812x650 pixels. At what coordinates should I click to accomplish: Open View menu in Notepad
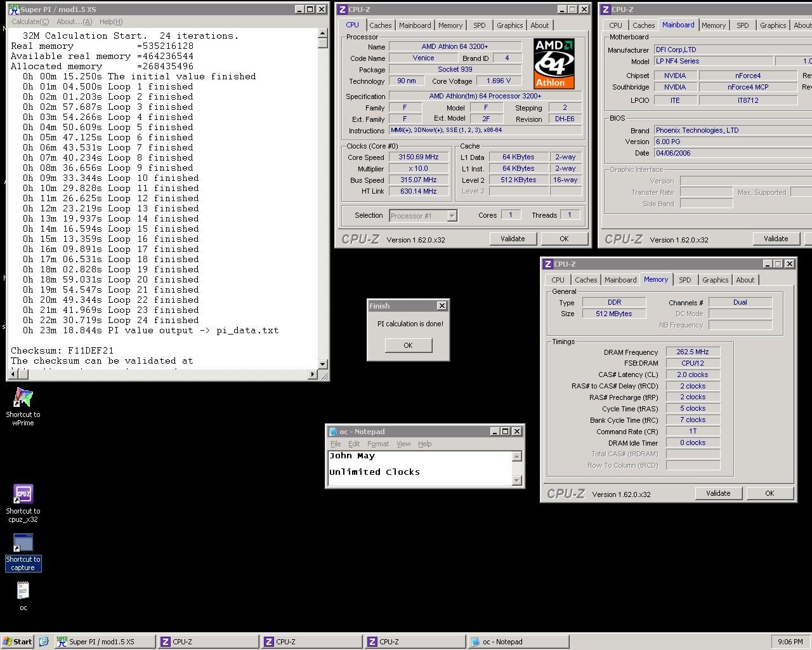(x=403, y=444)
